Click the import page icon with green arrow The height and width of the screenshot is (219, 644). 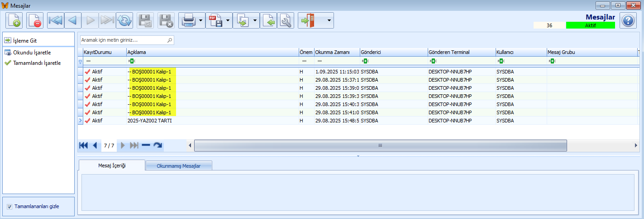click(x=268, y=20)
